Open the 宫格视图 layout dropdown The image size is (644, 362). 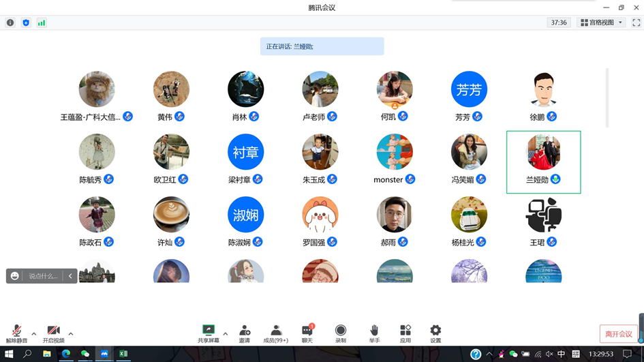[601, 22]
